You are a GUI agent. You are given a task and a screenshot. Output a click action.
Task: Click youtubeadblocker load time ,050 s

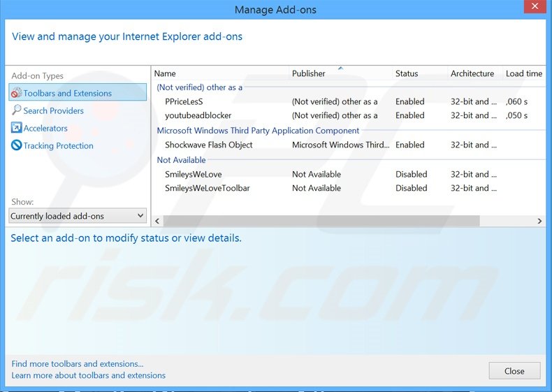[x=517, y=115]
